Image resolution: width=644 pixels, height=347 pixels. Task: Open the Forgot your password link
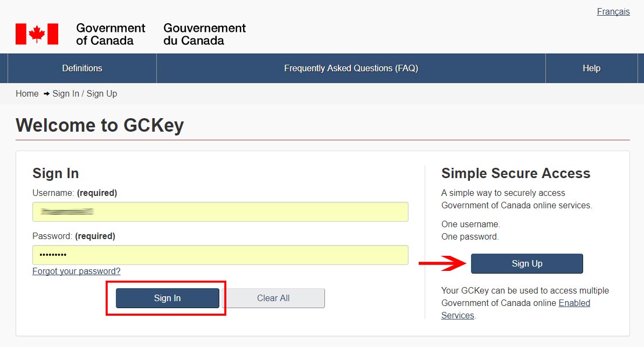coord(76,271)
